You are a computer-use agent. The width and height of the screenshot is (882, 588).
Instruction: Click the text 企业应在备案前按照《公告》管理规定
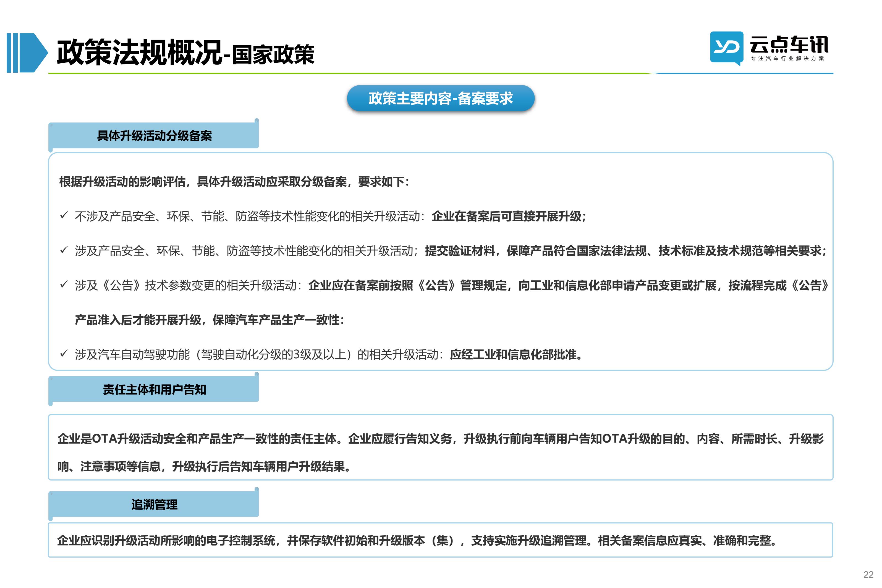407,285
